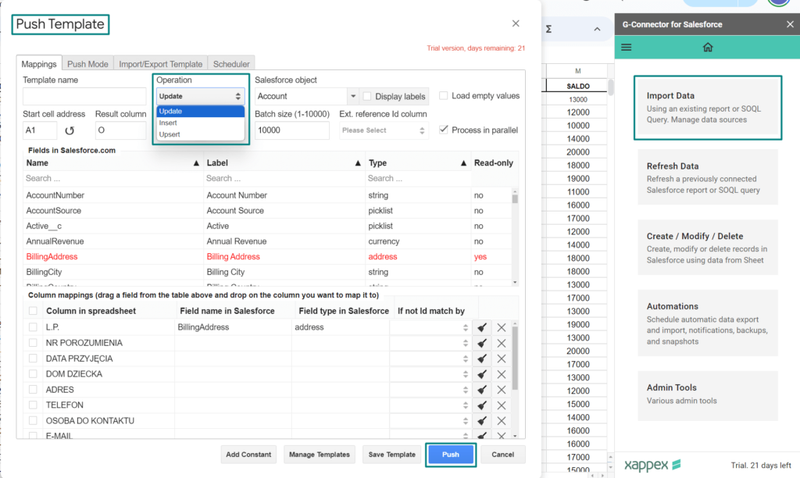Click the Batch size field showing 10000
This screenshot has height=478, width=800.
pos(292,131)
